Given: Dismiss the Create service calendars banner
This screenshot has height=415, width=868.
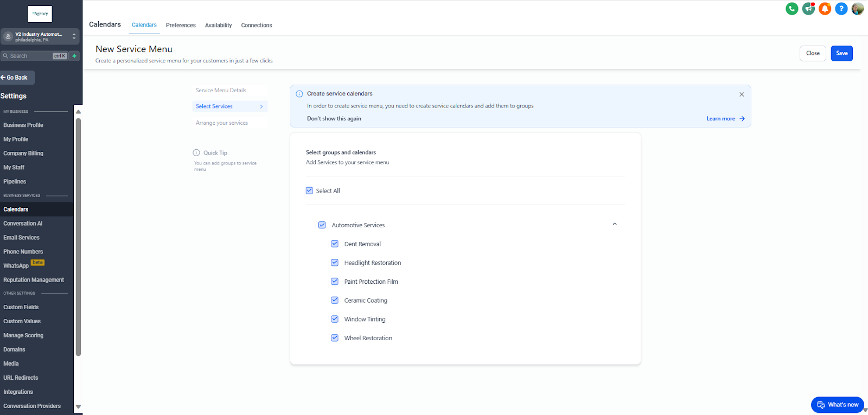Looking at the screenshot, I should pyautogui.click(x=742, y=94).
